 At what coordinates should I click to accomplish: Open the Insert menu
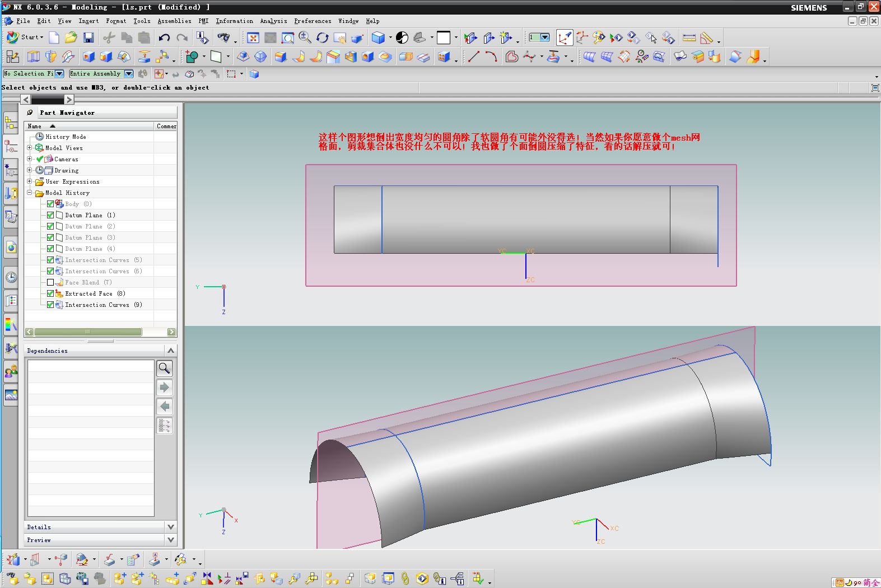(88, 21)
